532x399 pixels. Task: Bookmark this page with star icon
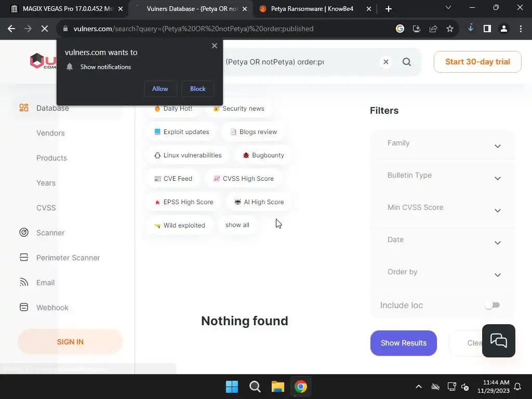[x=450, y=29]
